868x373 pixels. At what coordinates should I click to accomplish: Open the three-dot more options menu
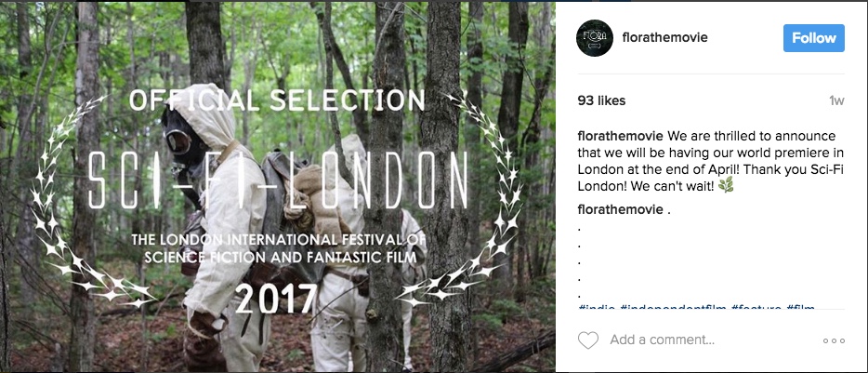(834, 340)
